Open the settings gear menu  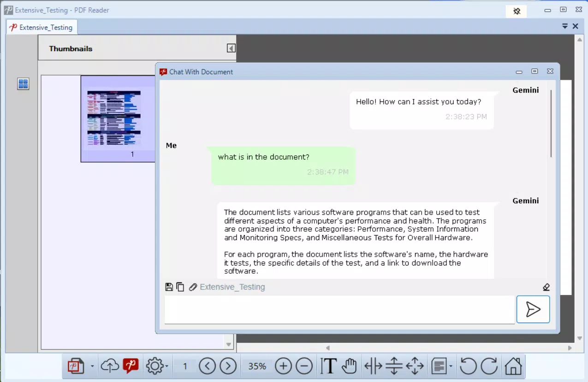pos(155,366)
